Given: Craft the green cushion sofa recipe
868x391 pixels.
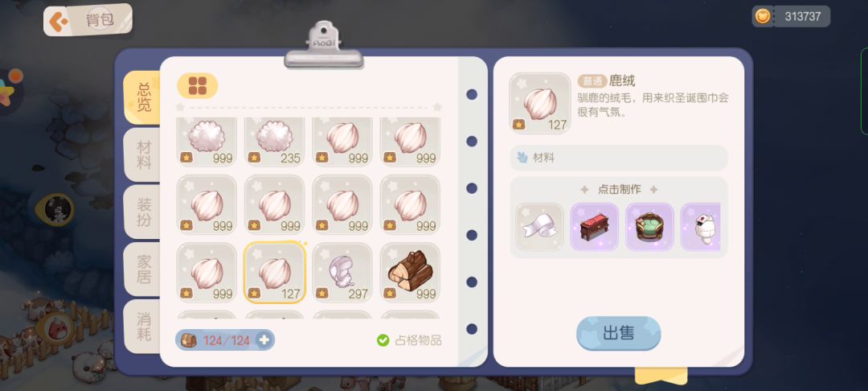Looking at the screenshot, I should (x=649, y=227).
